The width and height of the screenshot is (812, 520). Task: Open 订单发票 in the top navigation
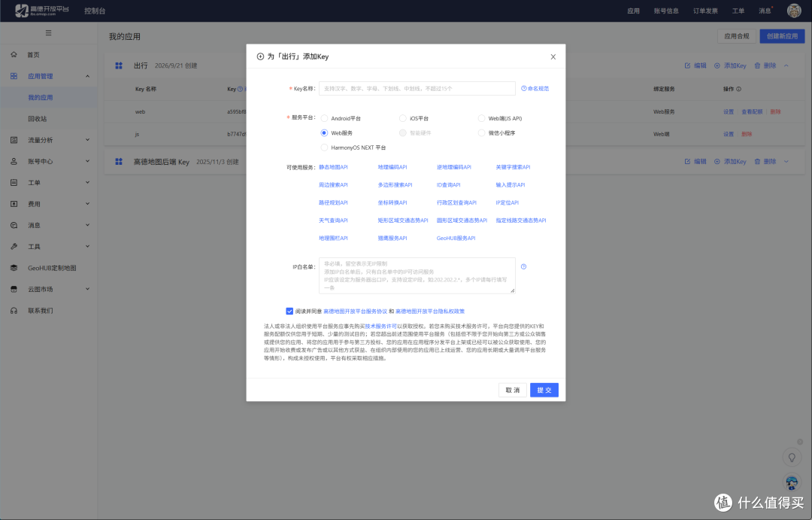tap(705, 11)
